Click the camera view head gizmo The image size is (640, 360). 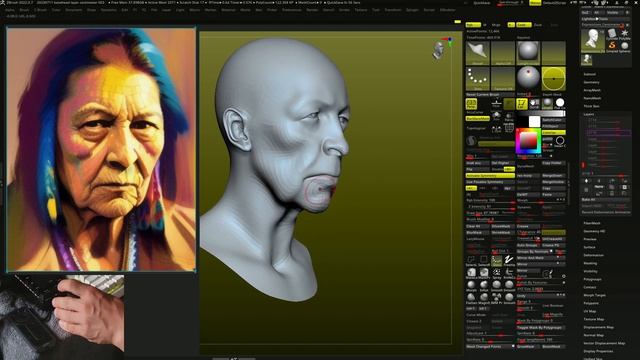pos(439,50)
